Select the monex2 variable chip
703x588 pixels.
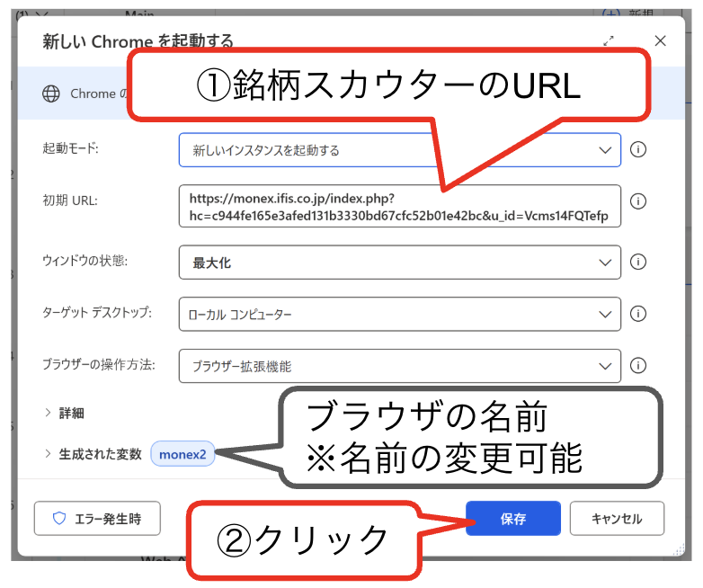(x=182, y=454)
